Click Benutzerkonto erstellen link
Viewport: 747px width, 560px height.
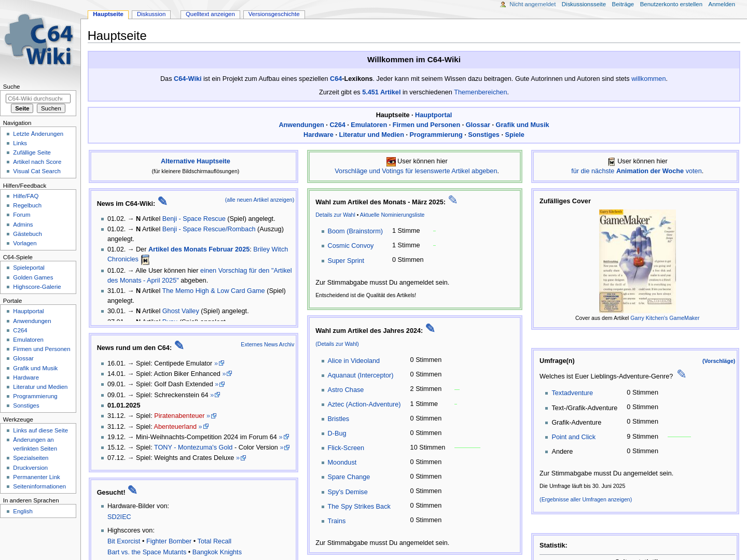point(671,4)
